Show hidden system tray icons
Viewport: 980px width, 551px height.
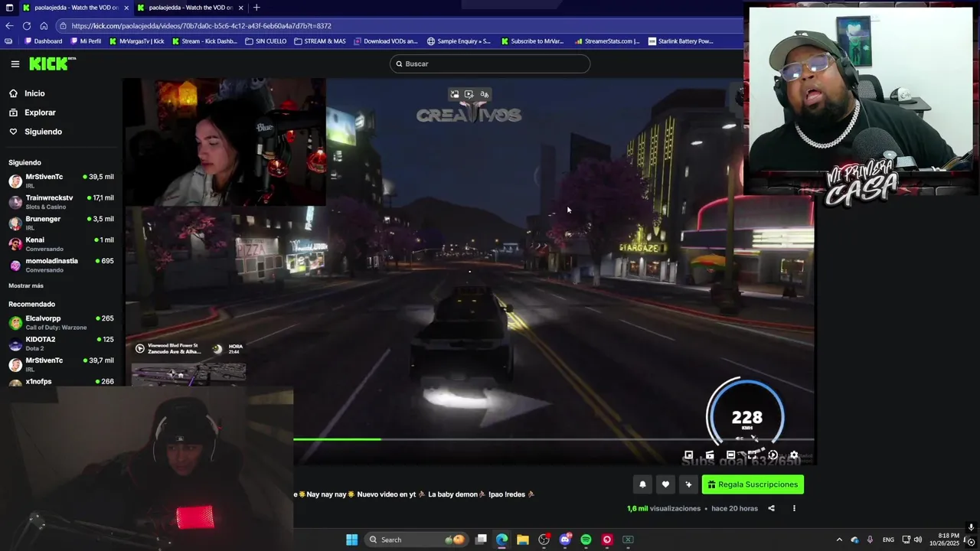coord(839,540)
